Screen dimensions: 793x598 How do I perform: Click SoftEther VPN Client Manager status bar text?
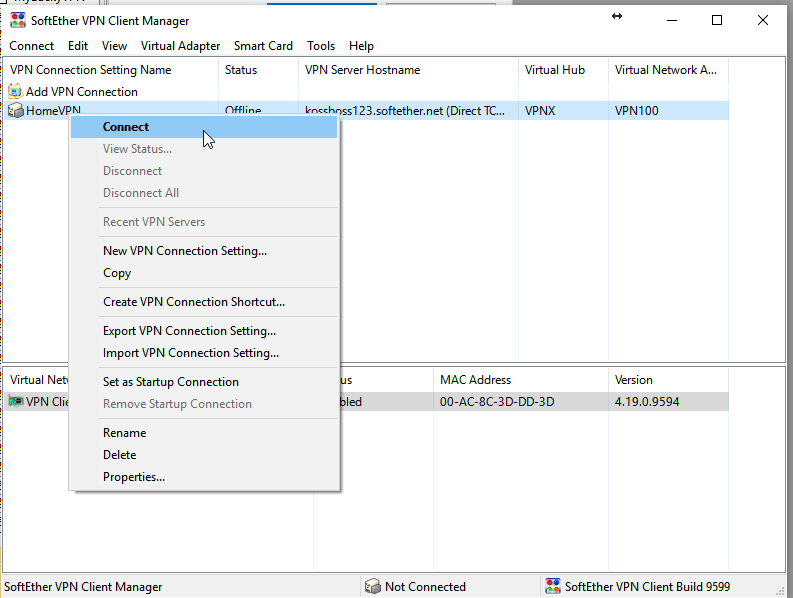coord(83,587)
